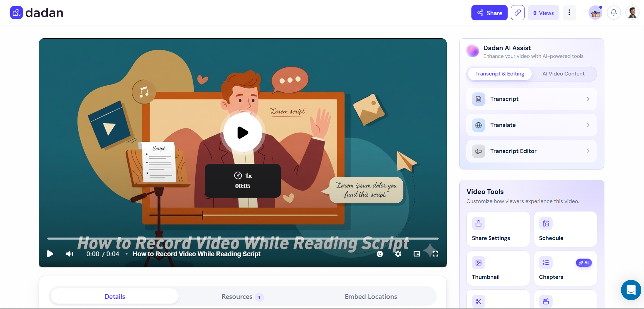Viewport: 644px width, 309px height.
Task: Switch to the Embed Locations tab
Action: (x=371, y=296)
